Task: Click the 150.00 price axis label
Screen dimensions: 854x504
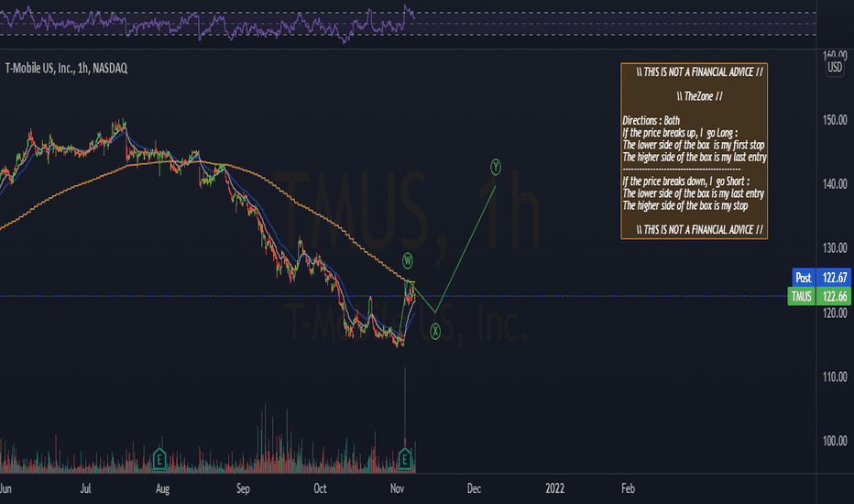Action: pos(835,120)
